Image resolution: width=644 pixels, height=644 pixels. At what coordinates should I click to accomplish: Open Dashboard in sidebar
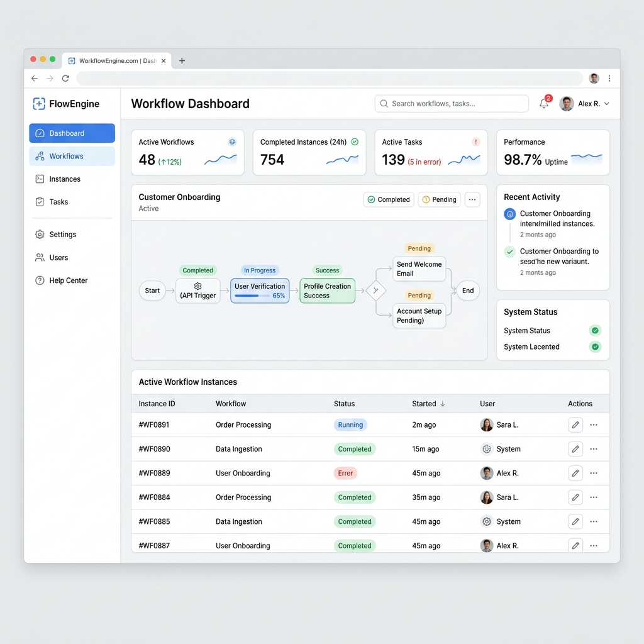(72, 133)
